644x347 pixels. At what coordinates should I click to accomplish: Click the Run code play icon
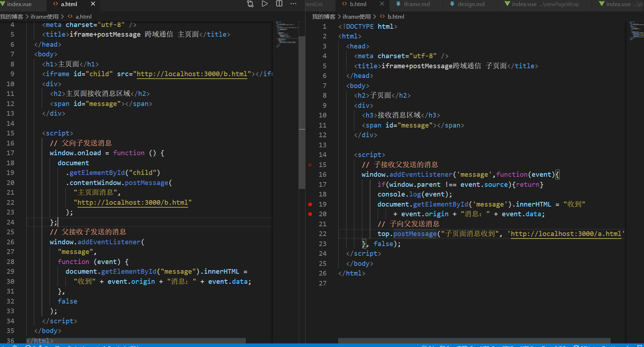coord(265,4)
